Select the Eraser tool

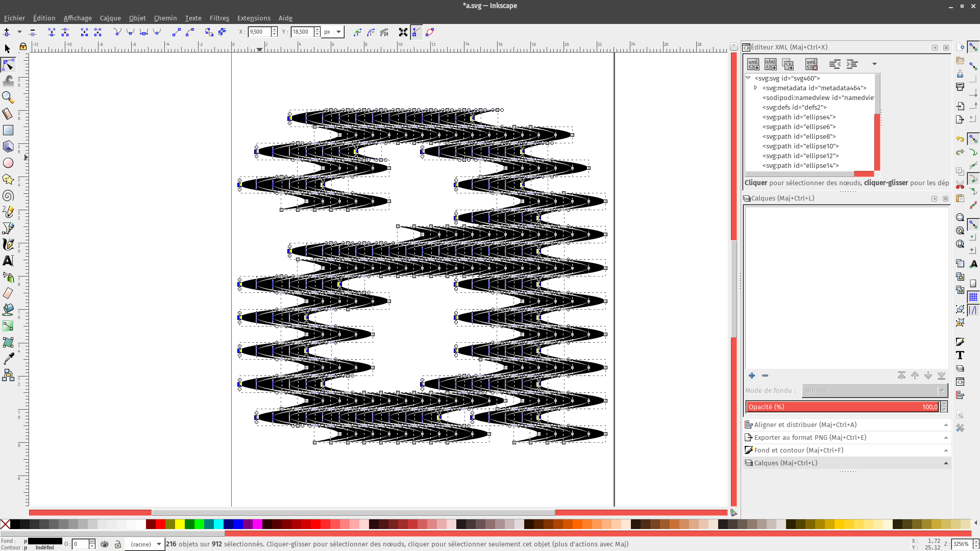click(8, 293)
